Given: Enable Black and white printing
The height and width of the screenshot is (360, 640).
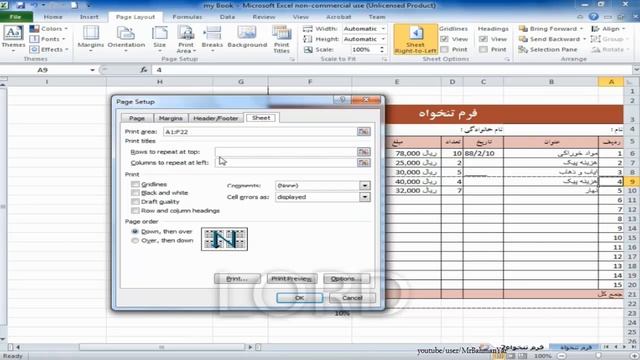Looking at the screenshot, I should pyautogui.click(x=135, y=193).
